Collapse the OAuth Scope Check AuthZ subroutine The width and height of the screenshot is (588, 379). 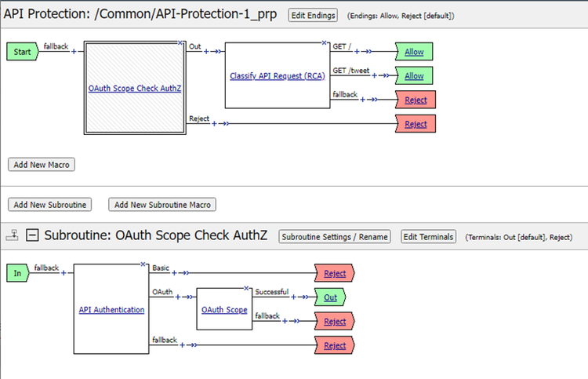pos(32,236)
